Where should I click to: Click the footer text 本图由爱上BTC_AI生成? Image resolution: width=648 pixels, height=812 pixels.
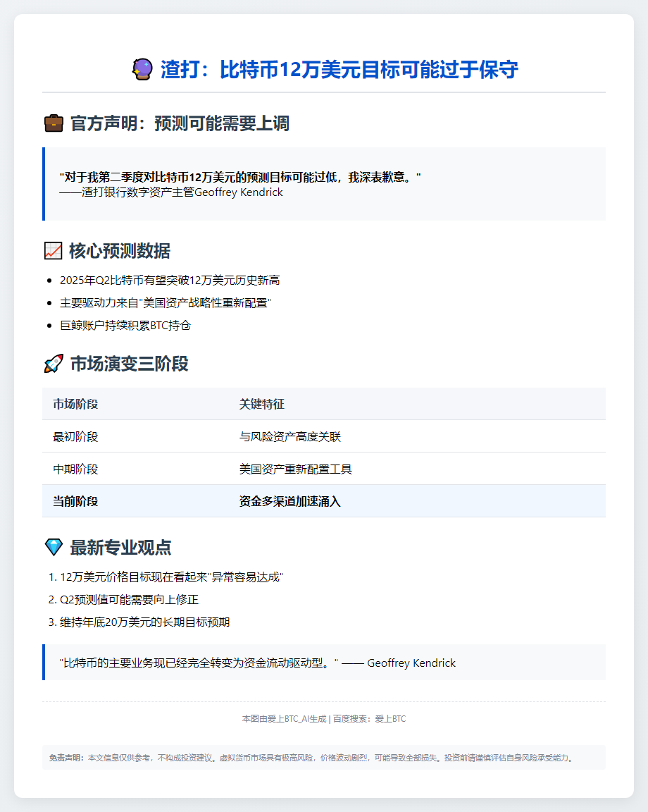point(284,719)
